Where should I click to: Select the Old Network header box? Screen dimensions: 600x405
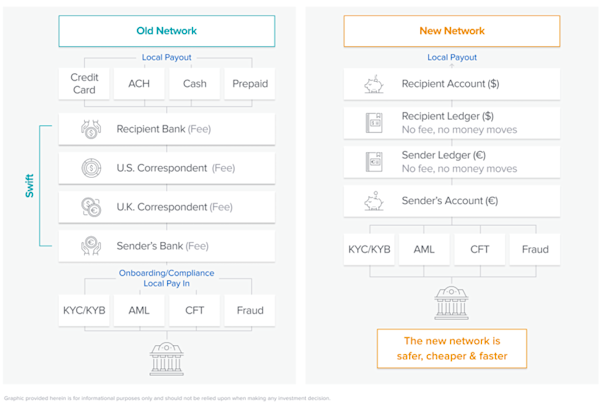coord(166,31)
